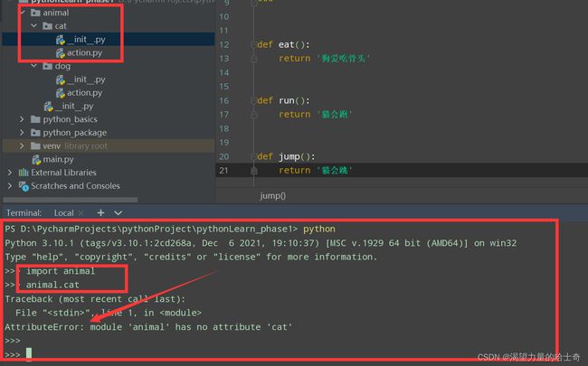
Task: Place cursor on 'def jump():' line
Action: point(286,156)
